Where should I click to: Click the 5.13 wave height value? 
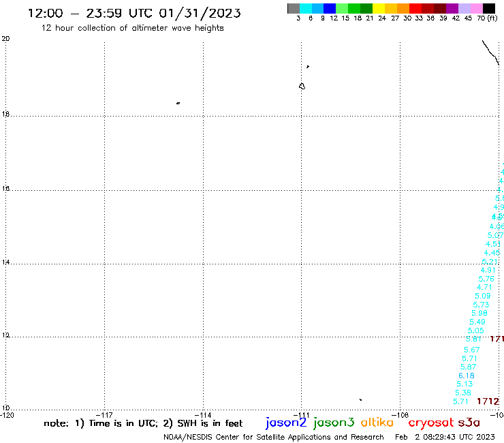pyautogui.click(x=464, y=384)
